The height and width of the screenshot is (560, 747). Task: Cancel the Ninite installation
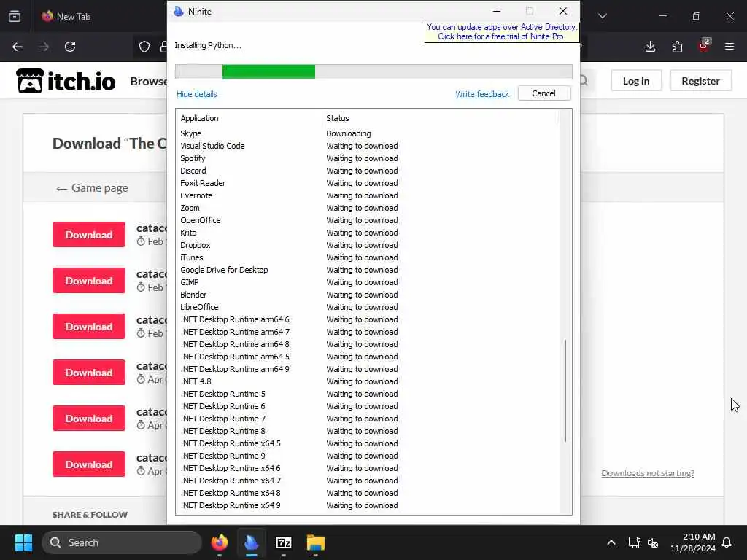(544, 93)
